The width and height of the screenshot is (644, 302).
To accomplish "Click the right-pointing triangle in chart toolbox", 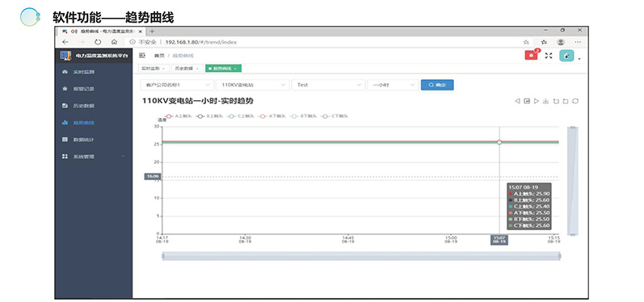I will [x=537, y=101].
